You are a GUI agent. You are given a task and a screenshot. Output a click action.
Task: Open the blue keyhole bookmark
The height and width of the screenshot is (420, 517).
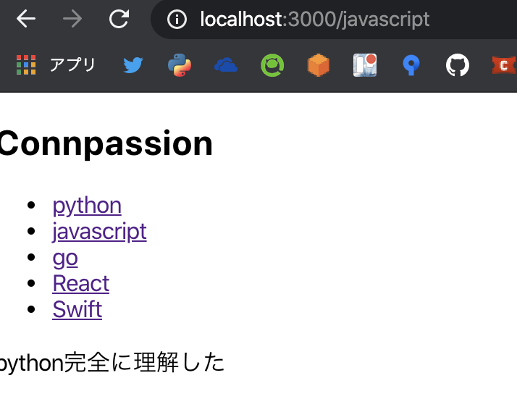pyautogui.click(x=411, y=65)
